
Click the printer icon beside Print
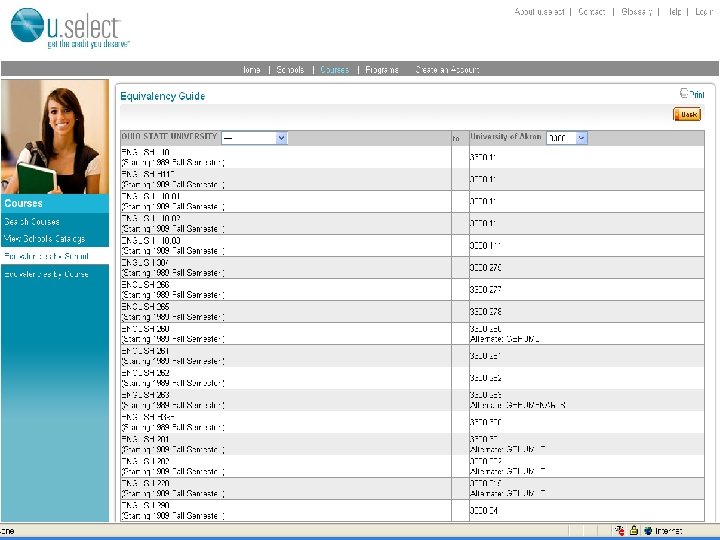(684, 93)
